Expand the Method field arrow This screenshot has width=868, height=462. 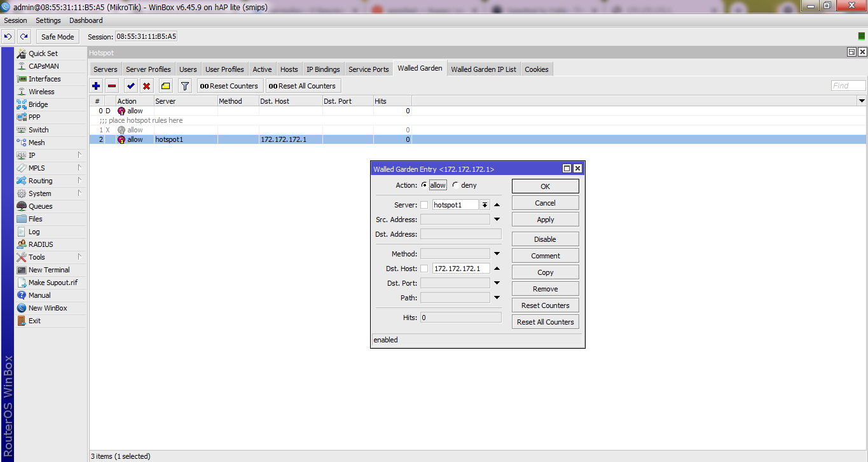[497, 254]
